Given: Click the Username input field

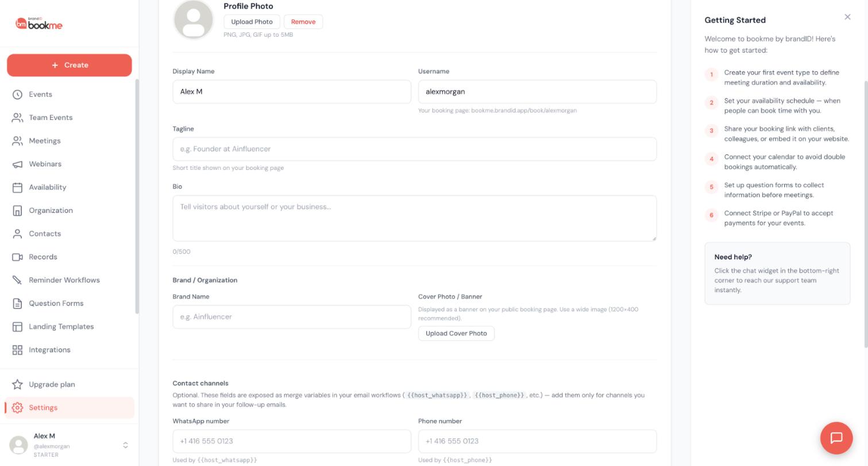Looking at the screenshot, I should click(537, 92).
